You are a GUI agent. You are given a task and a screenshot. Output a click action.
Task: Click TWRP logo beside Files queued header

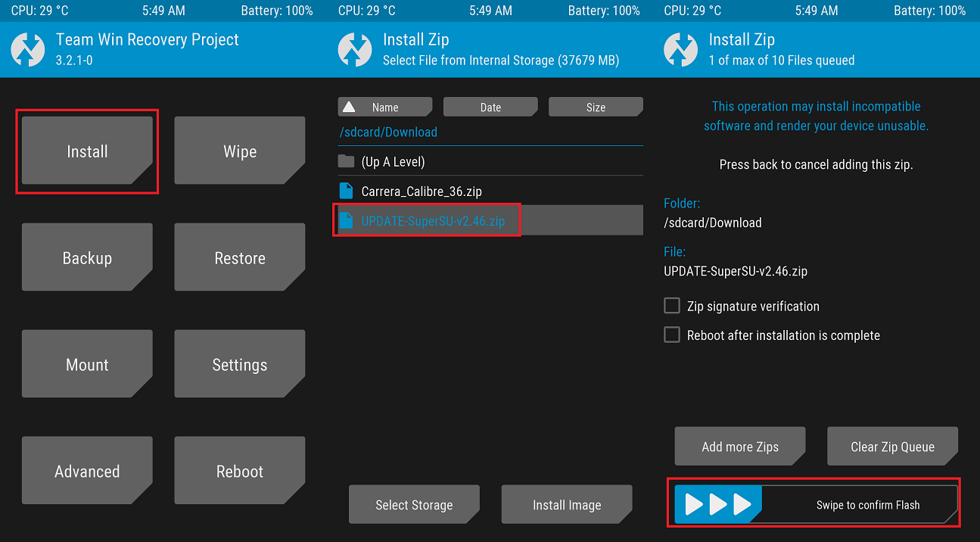tap(680, 49)
